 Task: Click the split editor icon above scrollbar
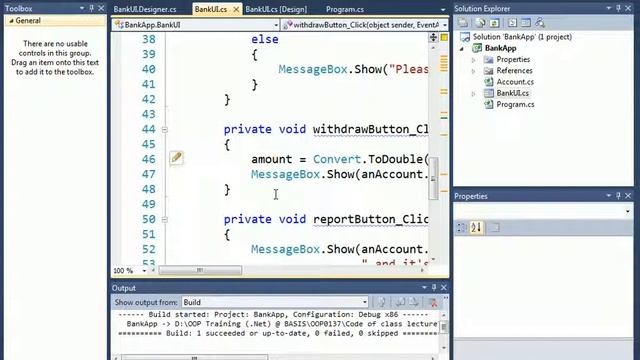point(433,38)
